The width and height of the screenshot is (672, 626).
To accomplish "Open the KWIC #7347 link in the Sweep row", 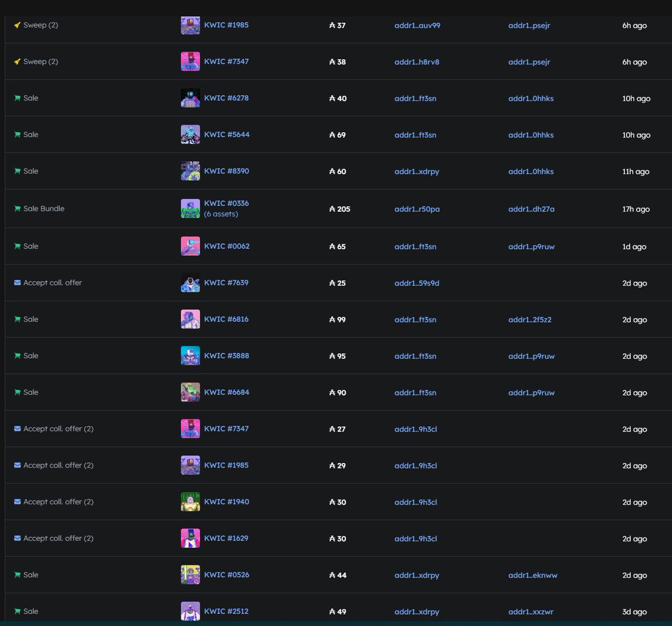I will coord(226,62).
